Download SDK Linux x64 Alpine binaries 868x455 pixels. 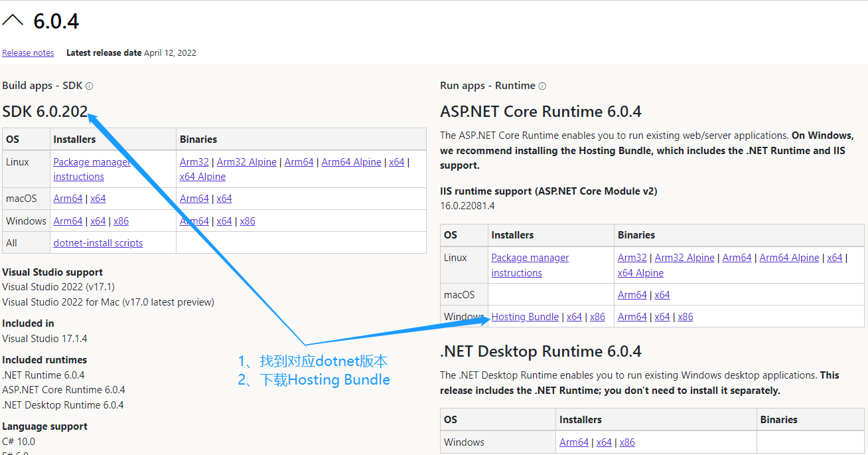coord(202,177)
